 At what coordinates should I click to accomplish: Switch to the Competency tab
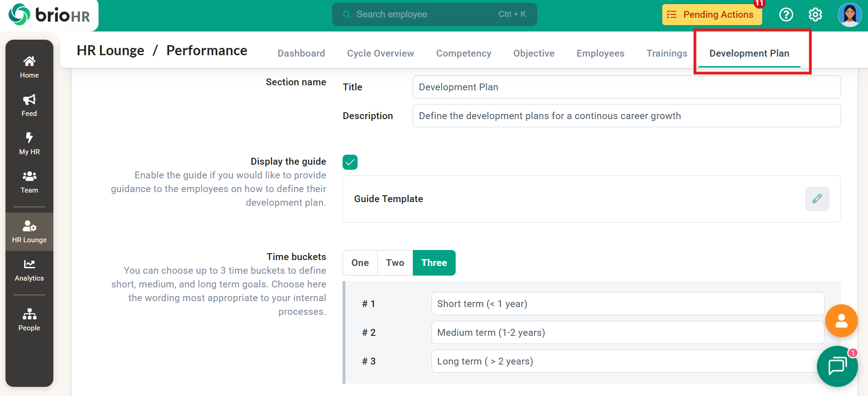coord(463,53)
